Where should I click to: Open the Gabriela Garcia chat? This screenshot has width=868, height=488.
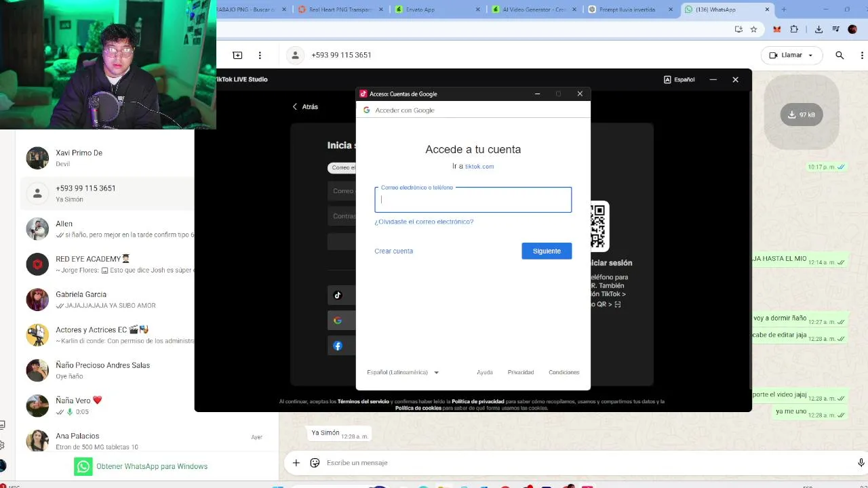108,300
